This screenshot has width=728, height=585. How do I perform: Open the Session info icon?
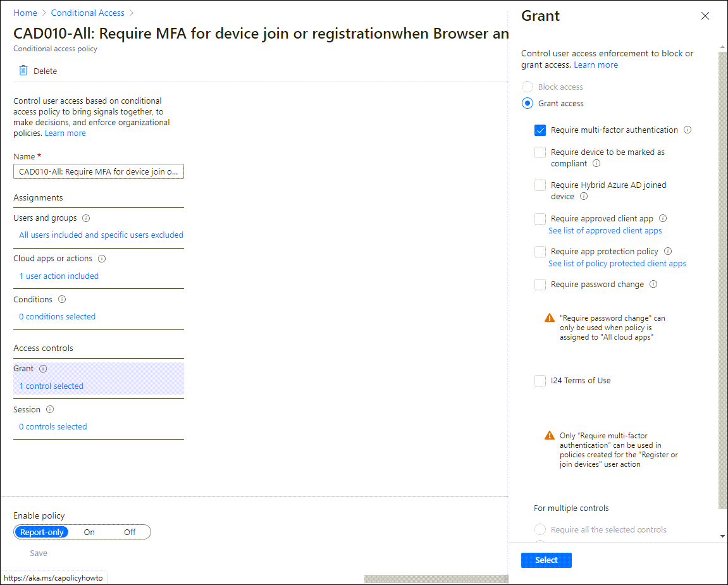[x=50, y=410]
